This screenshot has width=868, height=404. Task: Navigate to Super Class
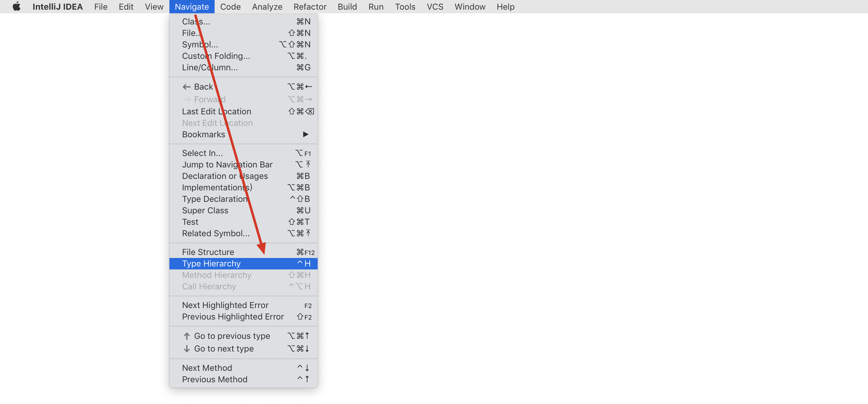tap(205, 210)
